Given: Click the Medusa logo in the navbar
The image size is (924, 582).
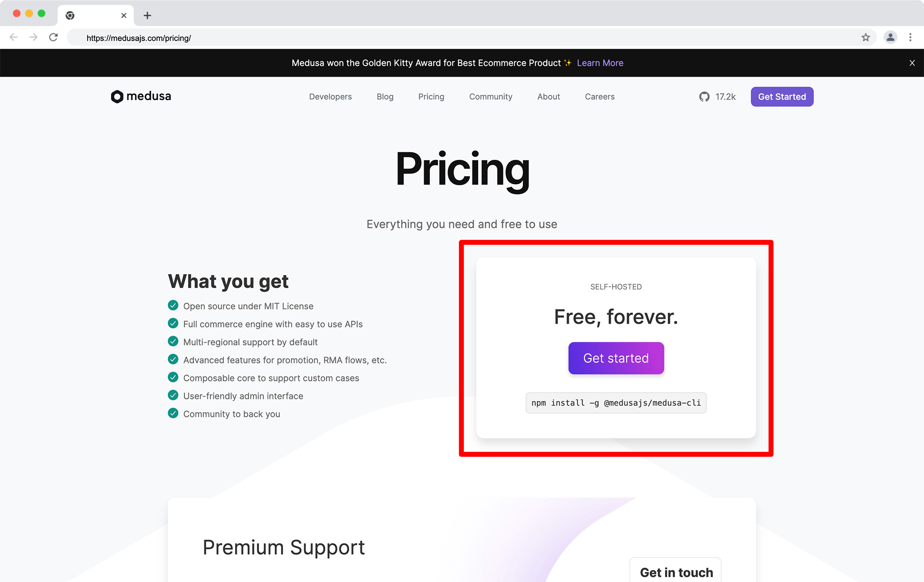Looking at the screenshot, I should pyautogui.click(x=140, y=96).
